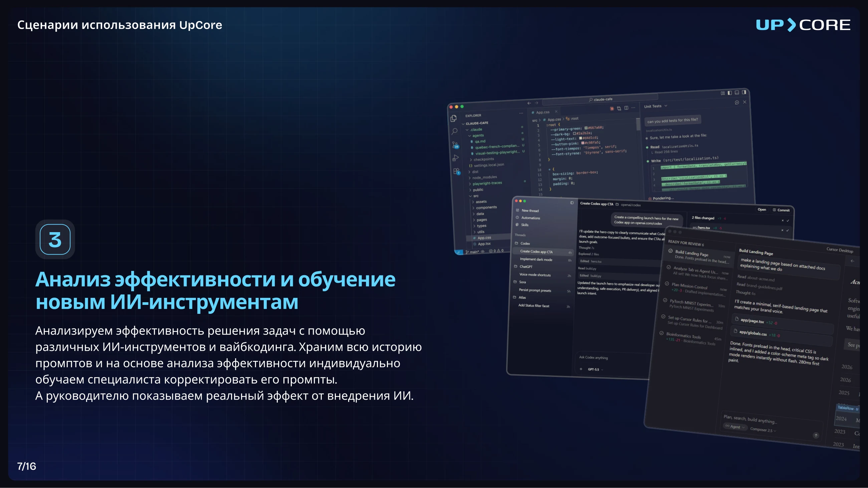
Task: Open the Search icon in VS Code activity bar
Action: coord(454,131)
